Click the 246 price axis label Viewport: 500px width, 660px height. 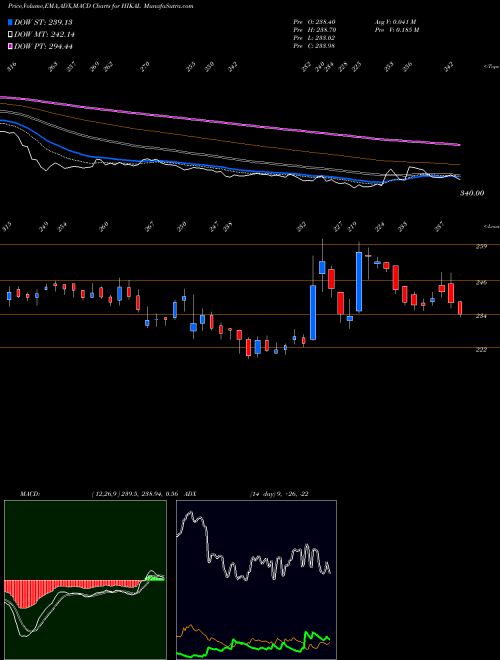[481, 283]
